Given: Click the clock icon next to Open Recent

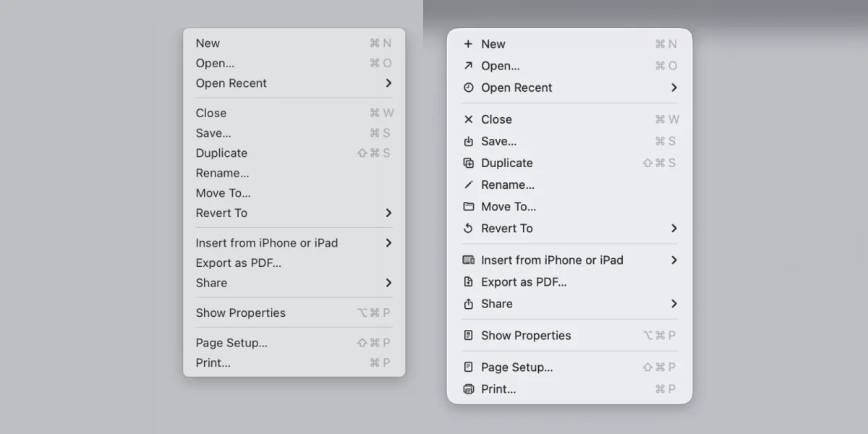Looking at the screenshot, I should 469,88.
